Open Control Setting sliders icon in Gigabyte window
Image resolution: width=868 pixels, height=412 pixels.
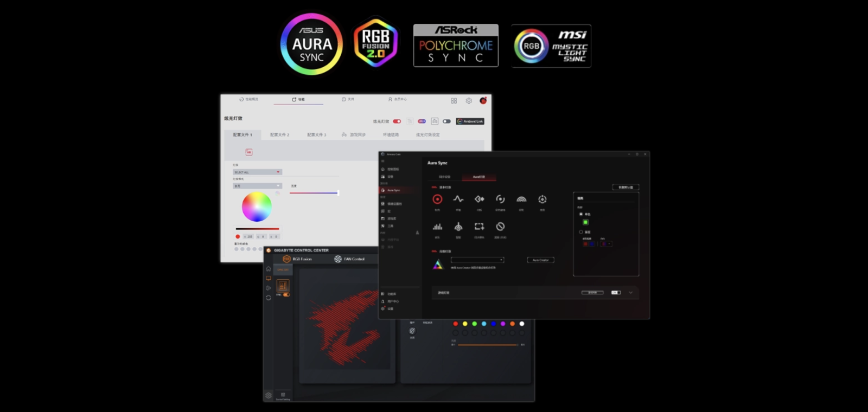[x=283, y=396]
